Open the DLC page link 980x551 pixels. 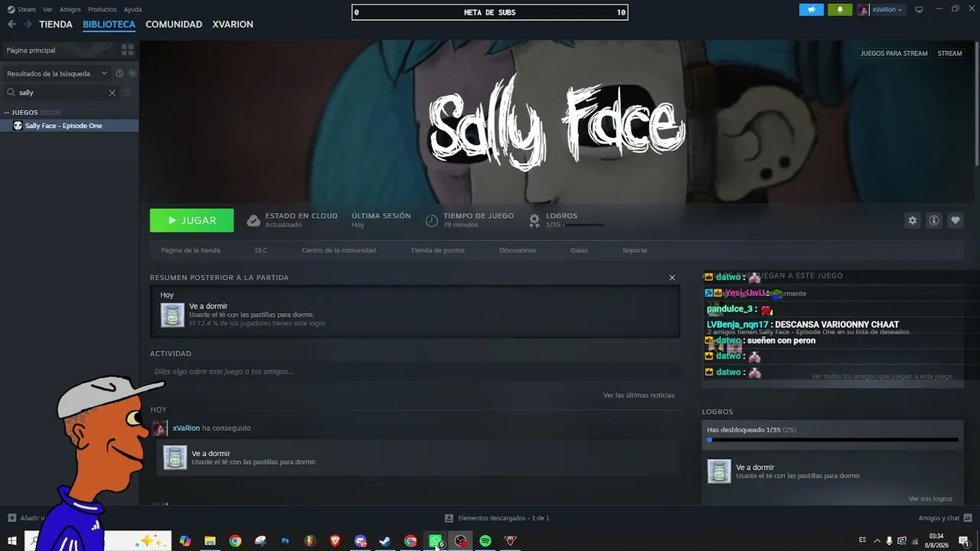(261, 250)
